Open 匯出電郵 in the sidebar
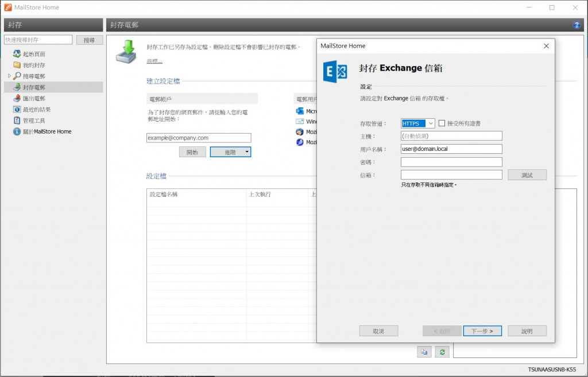 tap(34, 98)
